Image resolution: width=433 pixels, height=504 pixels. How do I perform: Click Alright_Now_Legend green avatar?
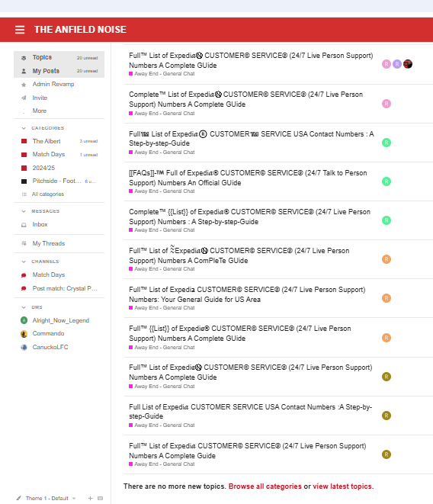point(24,320)
